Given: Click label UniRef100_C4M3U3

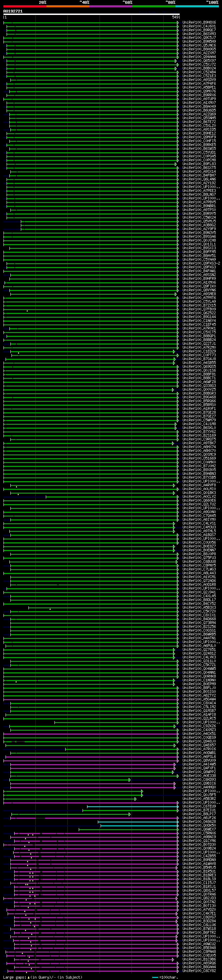Looking at the screenshot, I should 199,527.
